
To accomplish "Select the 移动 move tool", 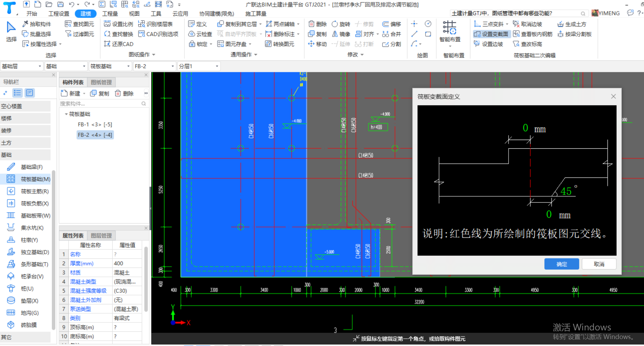I will pyautogui.click(x=317, y=44).
